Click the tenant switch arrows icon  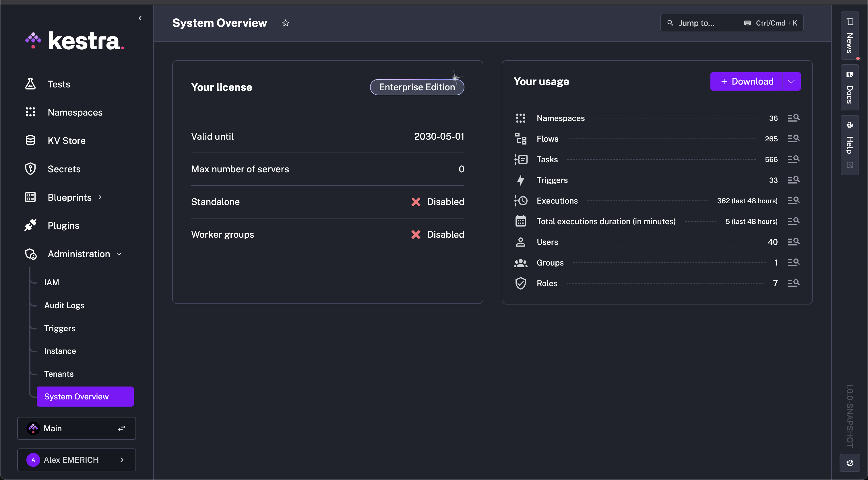(x=122, y=428)
